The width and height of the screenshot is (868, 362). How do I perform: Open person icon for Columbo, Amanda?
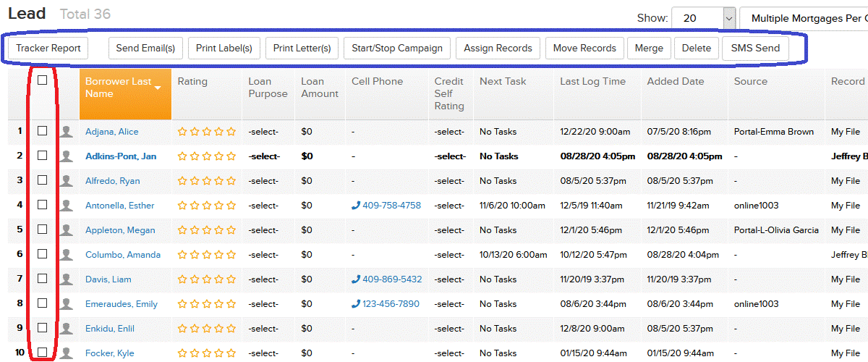click(67, 255)
